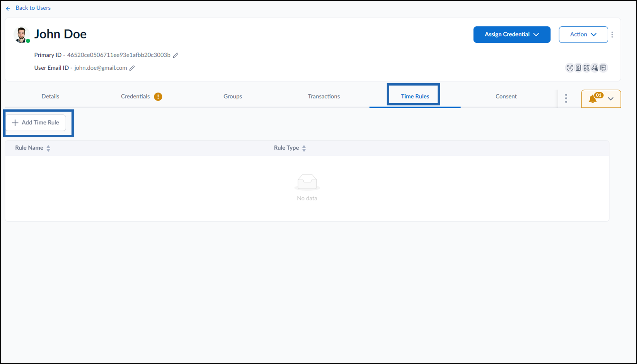This screenshot has width=637, height=364.
Task: Open the Assign Credential dropdown
Action: [512, 34]
